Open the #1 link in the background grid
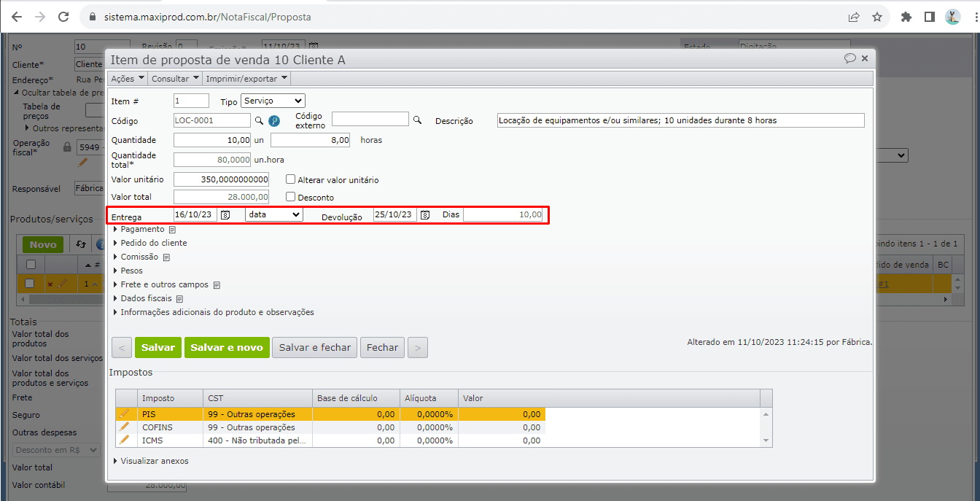Image resolution: width=980 pixels, height=501 pixels. pyautogui.click(x=882, y=284)
